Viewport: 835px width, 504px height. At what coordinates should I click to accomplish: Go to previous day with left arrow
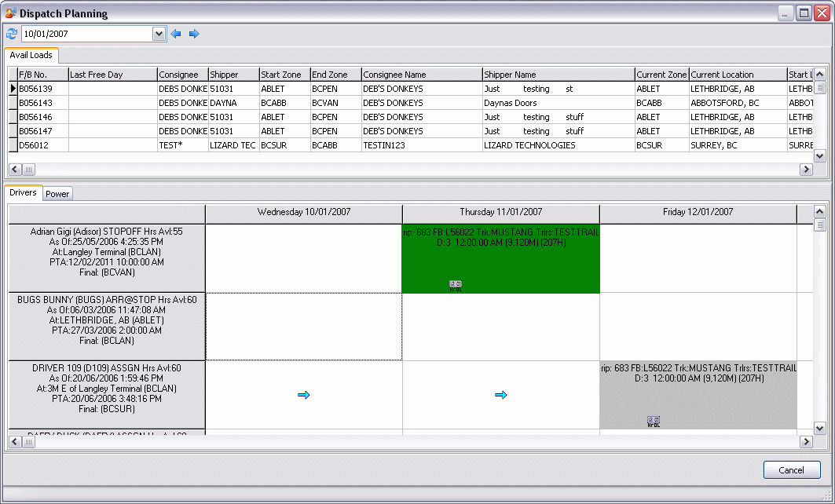(x=176, y=34)
